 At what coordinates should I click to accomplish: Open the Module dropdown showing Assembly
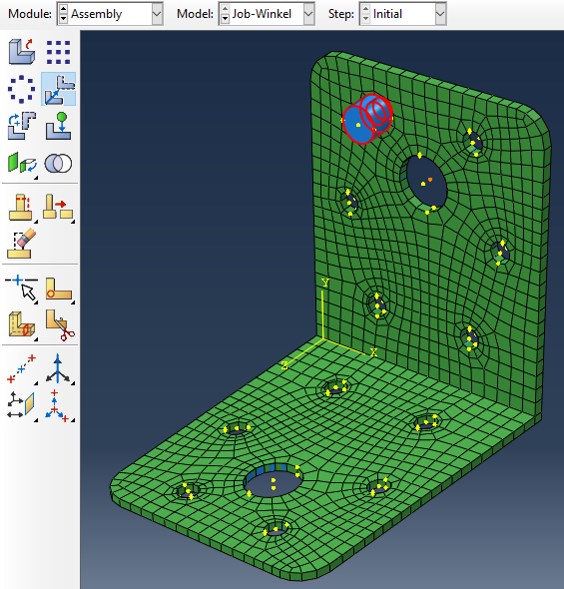click(x=110, y=14)
